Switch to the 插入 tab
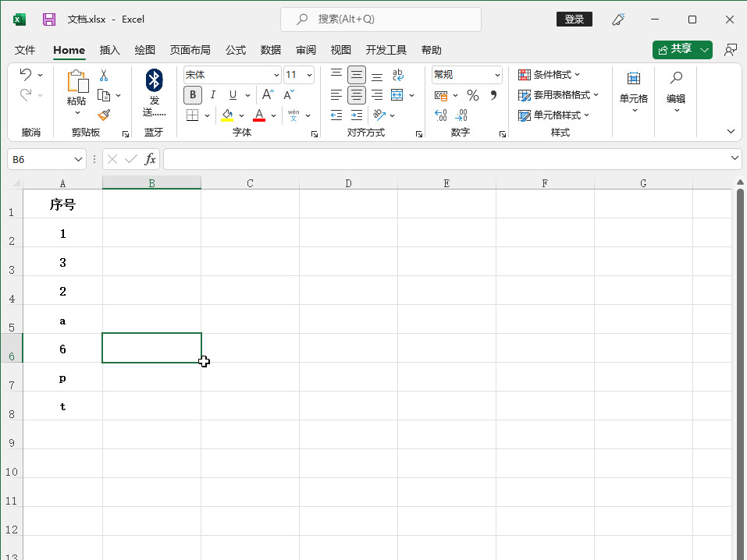The height and width of the screenshot is (560, 747). (x=109, y=50)
